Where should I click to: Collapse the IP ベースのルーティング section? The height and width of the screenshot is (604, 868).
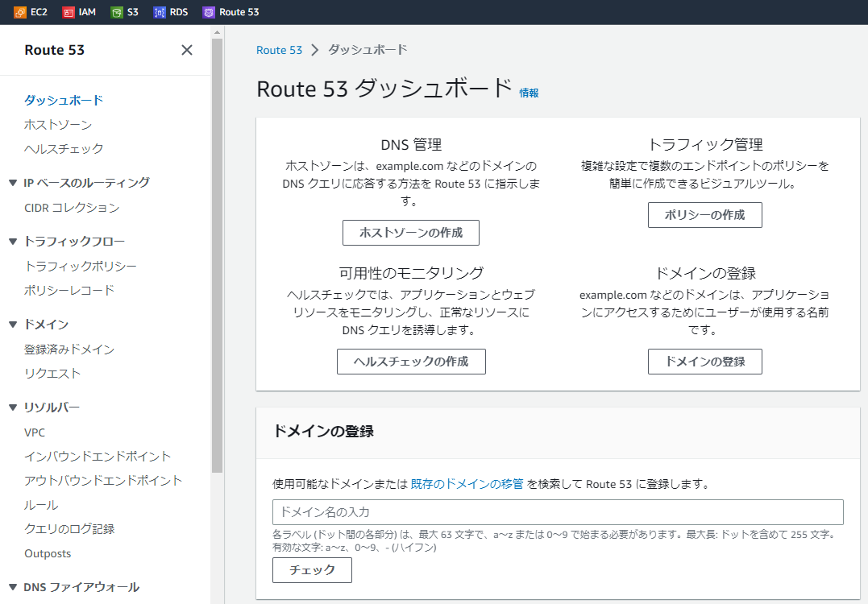(13, 183)
